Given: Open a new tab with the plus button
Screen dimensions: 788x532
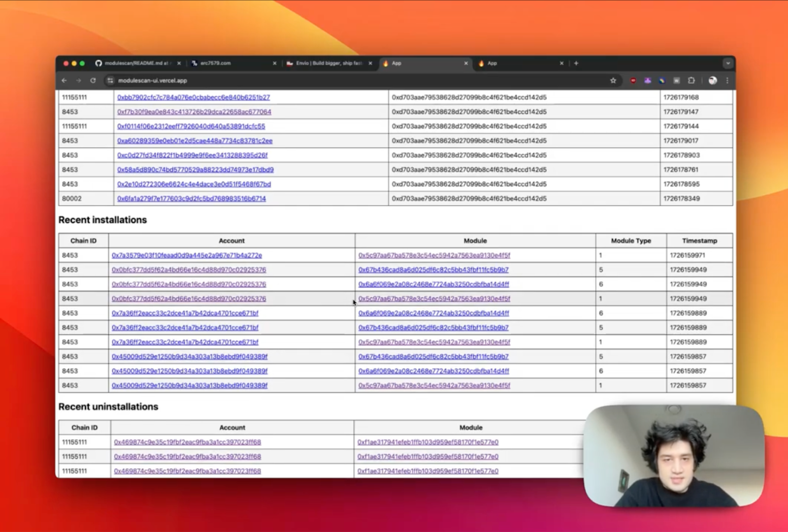Looking at the screenshot, I should 575,63.
